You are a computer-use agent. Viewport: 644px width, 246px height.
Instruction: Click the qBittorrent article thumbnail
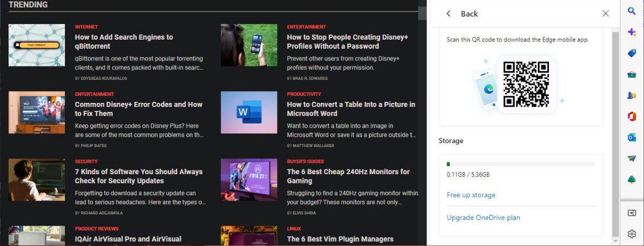(36, 45)
